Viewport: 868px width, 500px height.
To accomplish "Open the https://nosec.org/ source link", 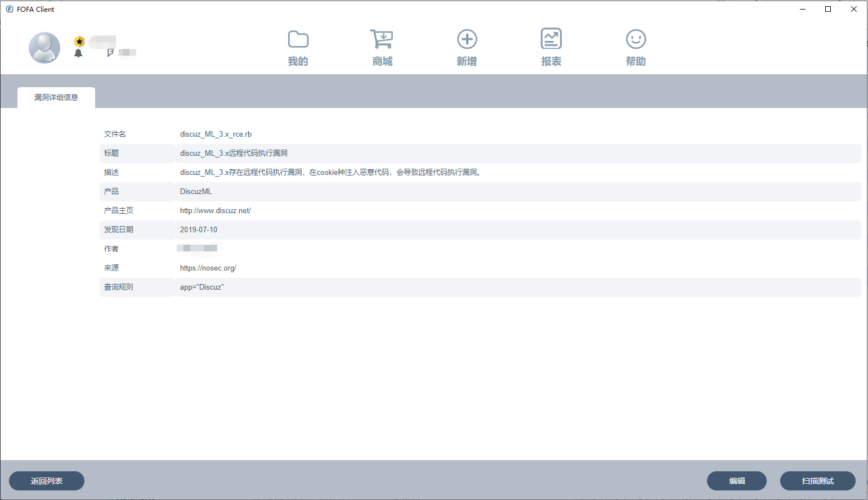I will click(x=208, y=268).
